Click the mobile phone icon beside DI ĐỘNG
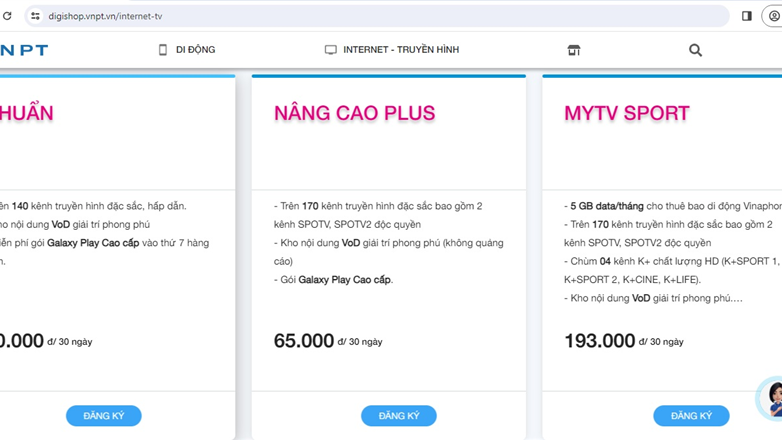 [x=163, y=49]
